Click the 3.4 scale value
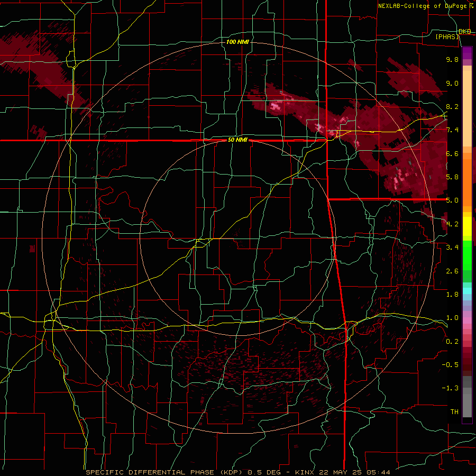Screen dimensions: 476x476 452,248
